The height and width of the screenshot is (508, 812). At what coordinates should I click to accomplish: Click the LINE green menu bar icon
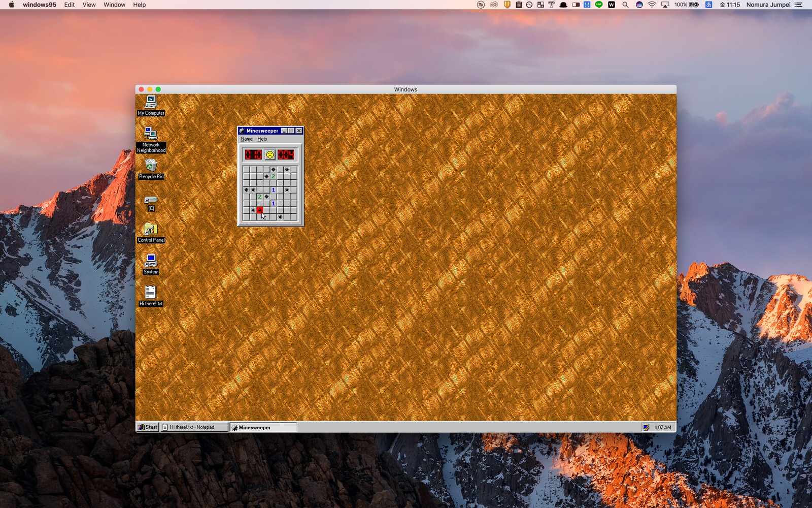tap(599, 5)
